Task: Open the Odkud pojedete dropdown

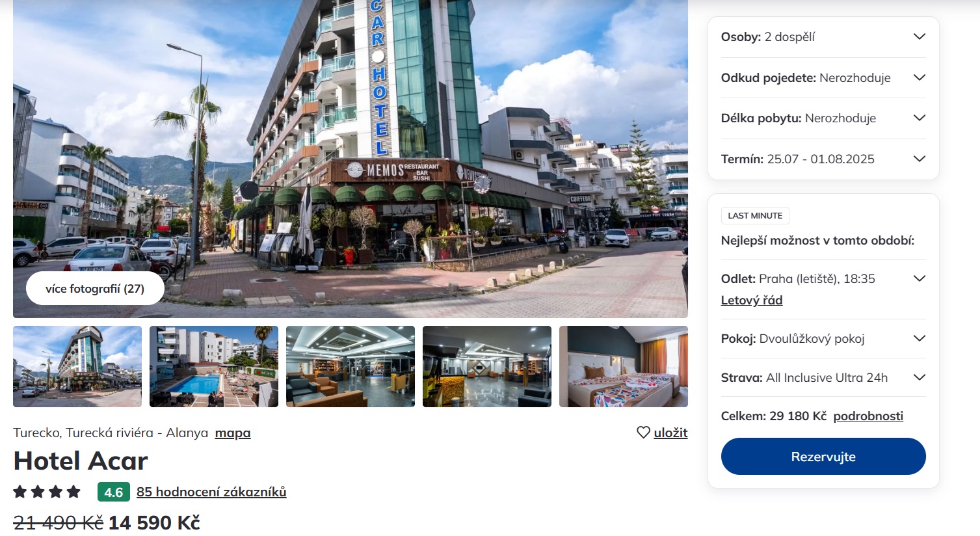Action: tap(823, 77)
